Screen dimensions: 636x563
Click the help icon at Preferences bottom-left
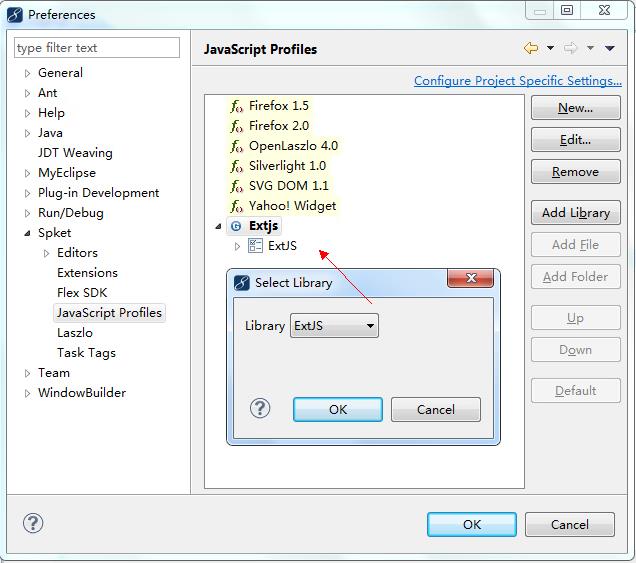click(x=33, y=523)
